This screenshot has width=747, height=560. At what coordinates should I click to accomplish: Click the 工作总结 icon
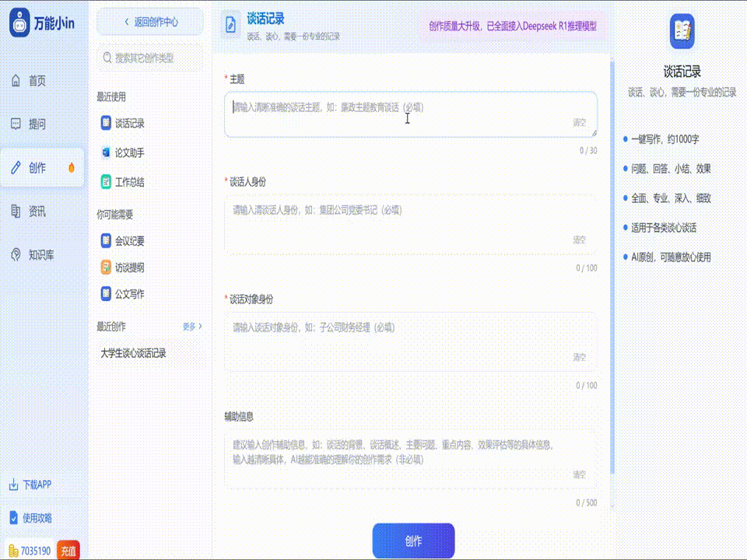(x=106, y=181)
